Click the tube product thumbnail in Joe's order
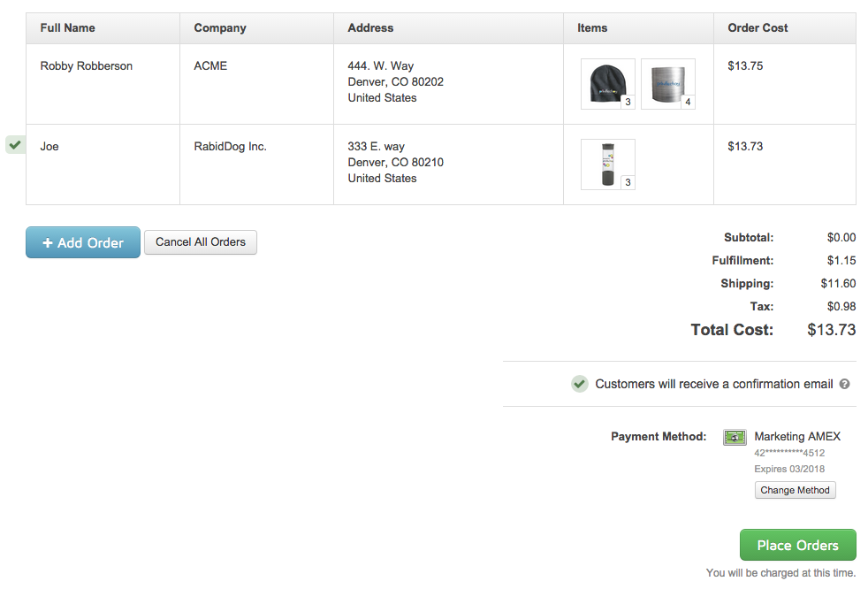The width and height of the screenshot is (868, 589). tap(607, 164)
